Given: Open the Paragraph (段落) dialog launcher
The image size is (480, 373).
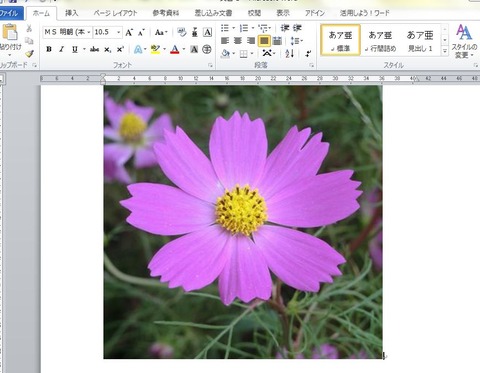Looking at the screenshot, I should pyautogui.click(x=311, y=65).
